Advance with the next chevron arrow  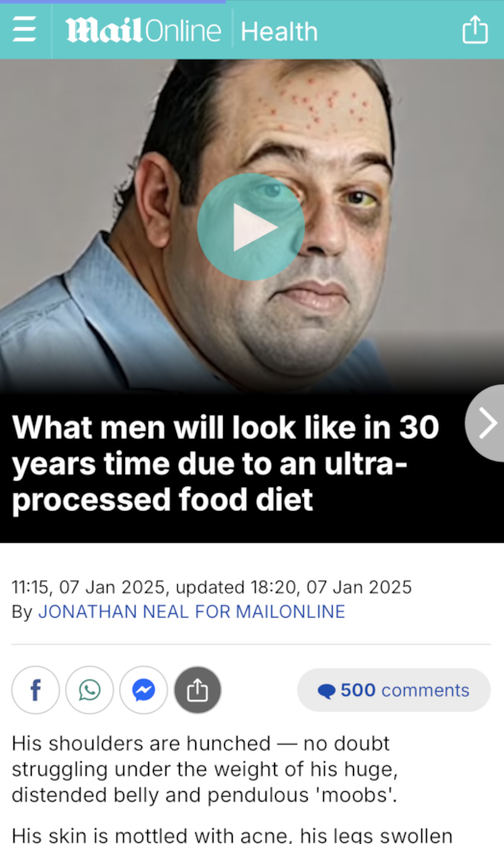487,422
